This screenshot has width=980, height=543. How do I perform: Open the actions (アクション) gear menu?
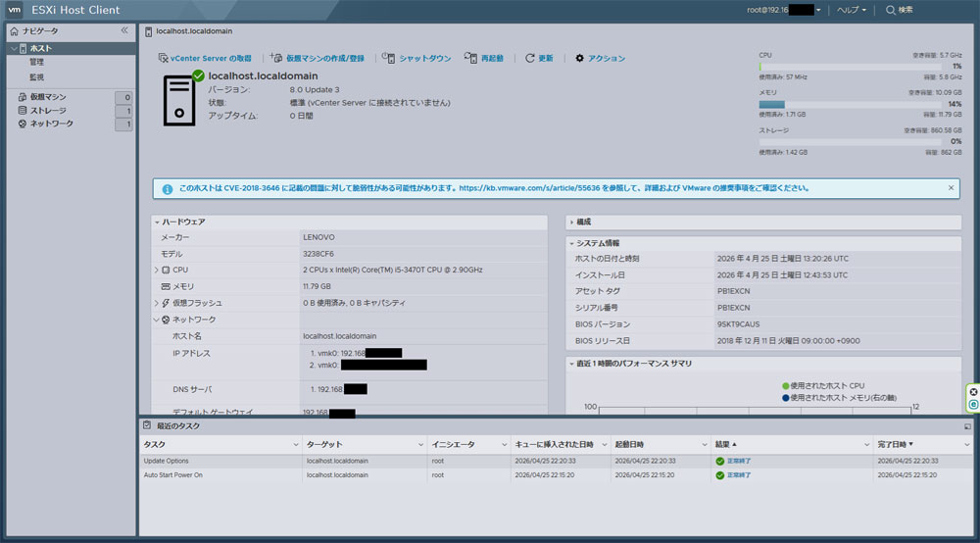coord(580,59)
